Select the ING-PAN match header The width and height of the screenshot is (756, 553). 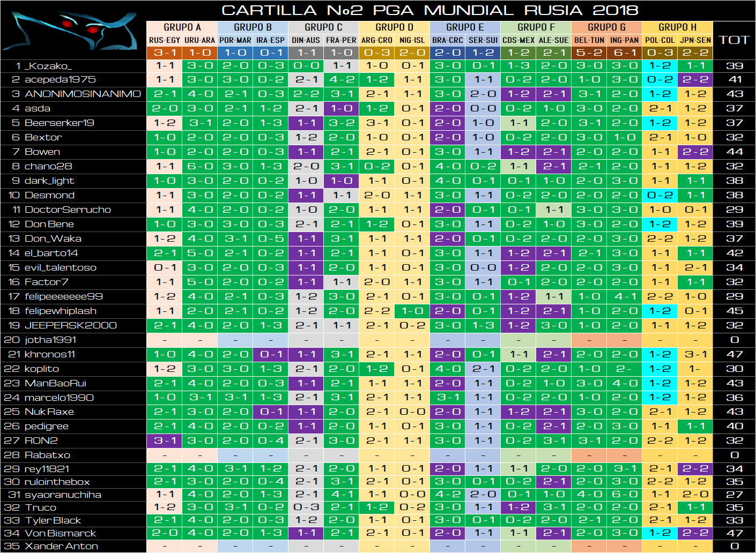point(625,40)
